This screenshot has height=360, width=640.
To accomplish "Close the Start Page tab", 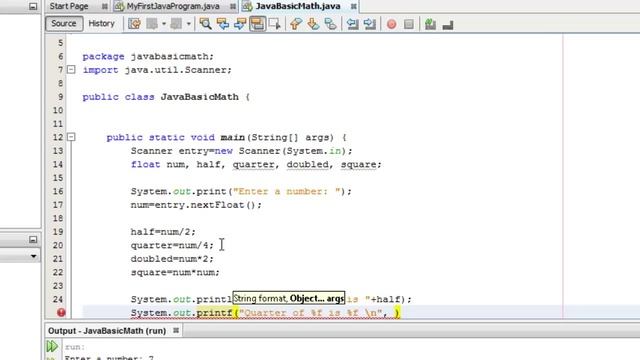I will point(104,7).
